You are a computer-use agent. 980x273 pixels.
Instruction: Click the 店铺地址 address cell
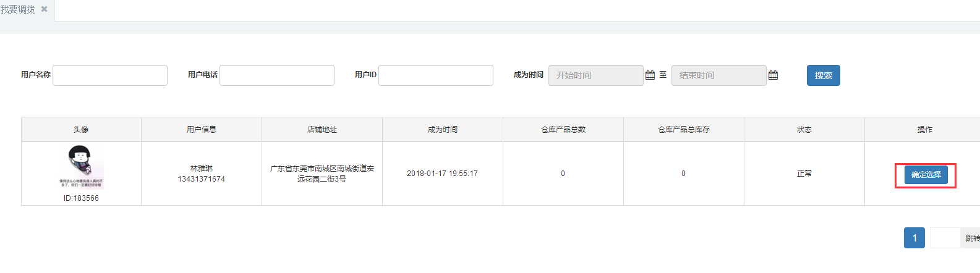coord(322,174)
